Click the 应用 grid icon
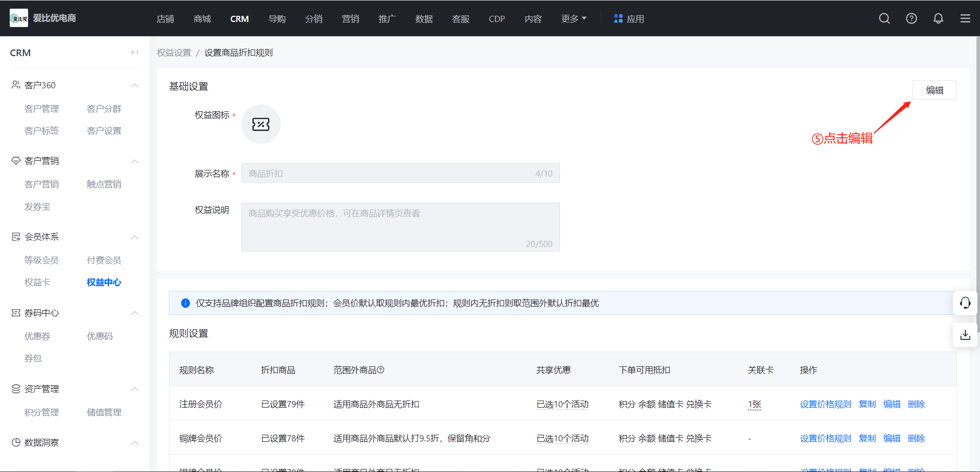The height and width of the screenshot is (472, 980). 618,18
